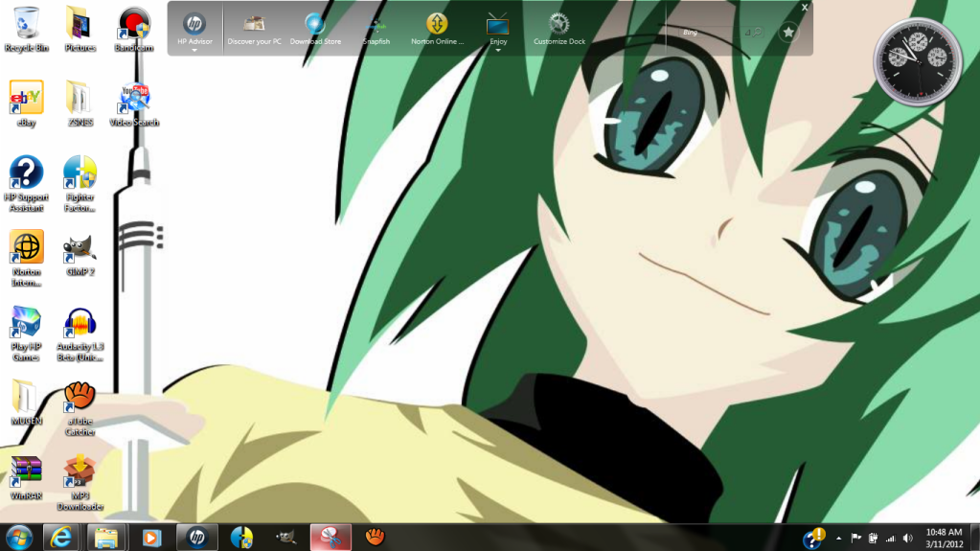Image resolution: width=980 pixels, height=551 pixels.
Task: Open the Windows Start menu
Action: pos(19,538)
